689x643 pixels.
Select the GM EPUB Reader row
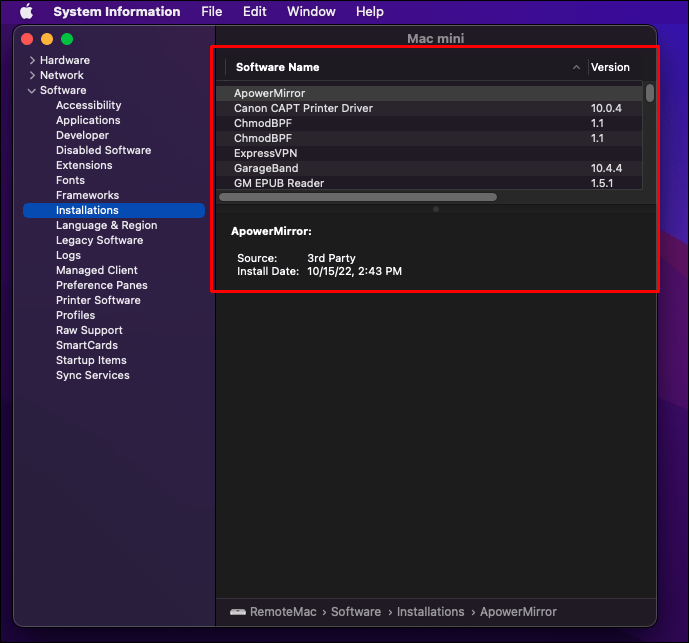click(x=429, y=183)
